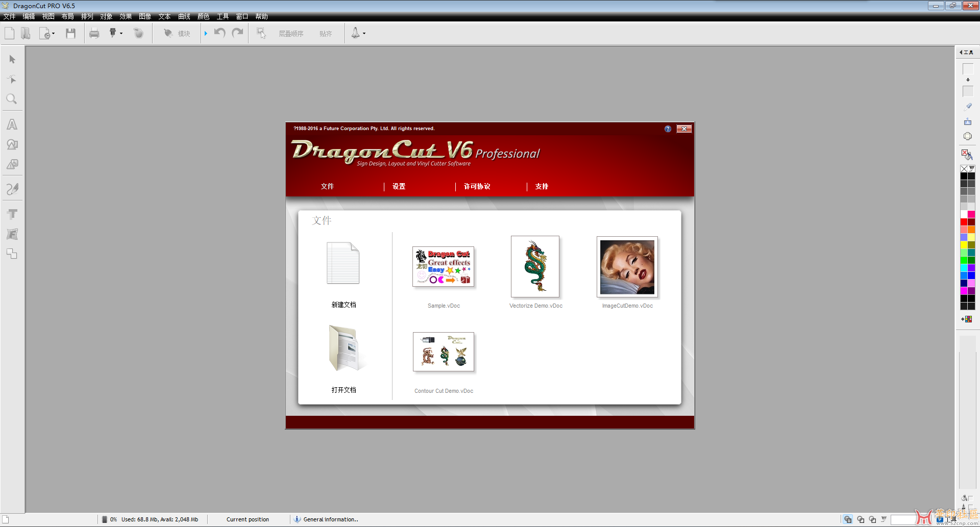
Task: Click the apple icon in toolbar
Action: [x=138, y=34]
